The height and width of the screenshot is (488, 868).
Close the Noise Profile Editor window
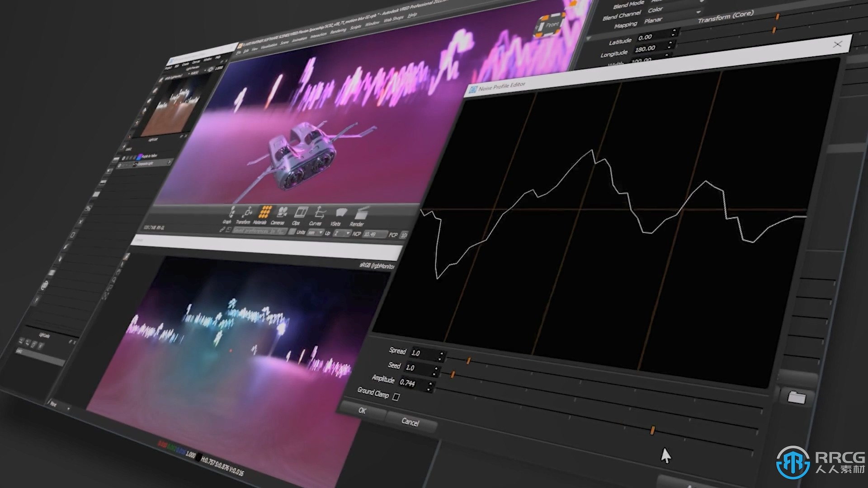(837, 44)
